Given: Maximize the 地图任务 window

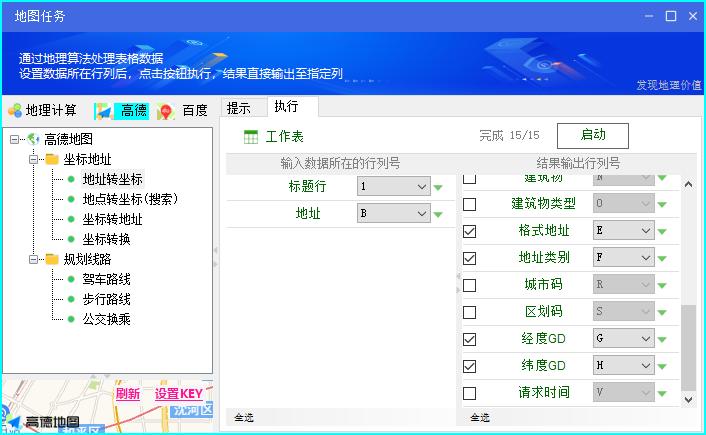Looking at the screenshot, I should [x=670, y=16].
